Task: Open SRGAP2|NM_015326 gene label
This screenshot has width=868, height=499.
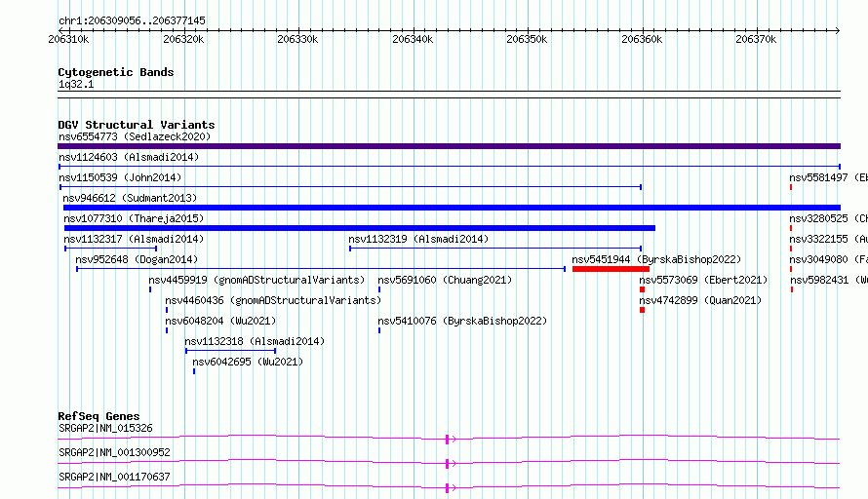Action: 105,428
